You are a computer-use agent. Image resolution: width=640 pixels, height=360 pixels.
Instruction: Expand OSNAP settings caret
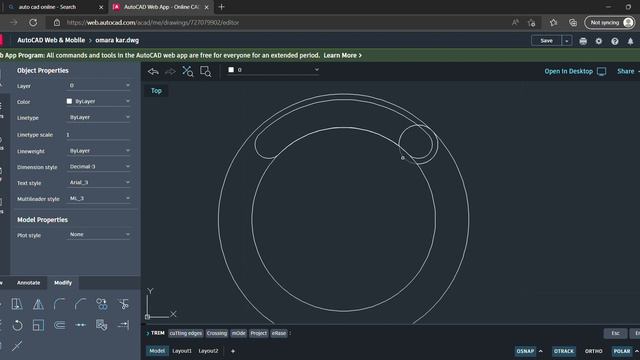pyautogui.click(x=541, y=351)
